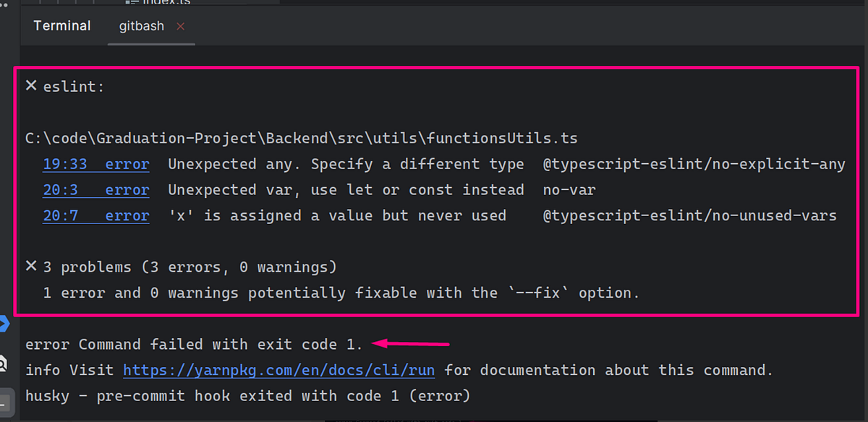Click the exit code 1 error line
Image resolution: width=868 pixels, height=422 pixels.
[192, 344]
